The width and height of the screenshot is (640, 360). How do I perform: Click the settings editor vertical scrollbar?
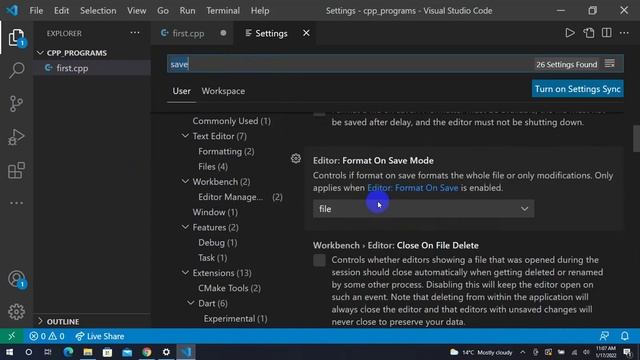pyautogui.click(x=636, y=139)
